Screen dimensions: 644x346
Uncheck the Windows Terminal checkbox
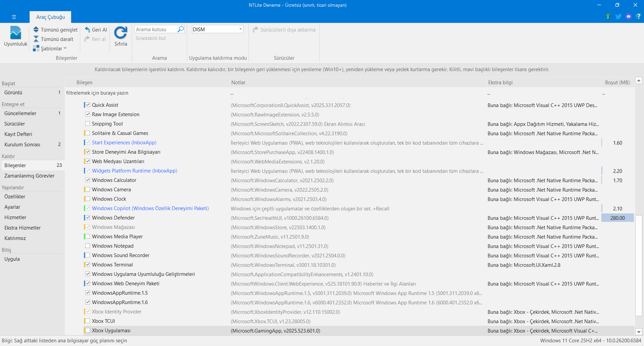click(88, 264)
